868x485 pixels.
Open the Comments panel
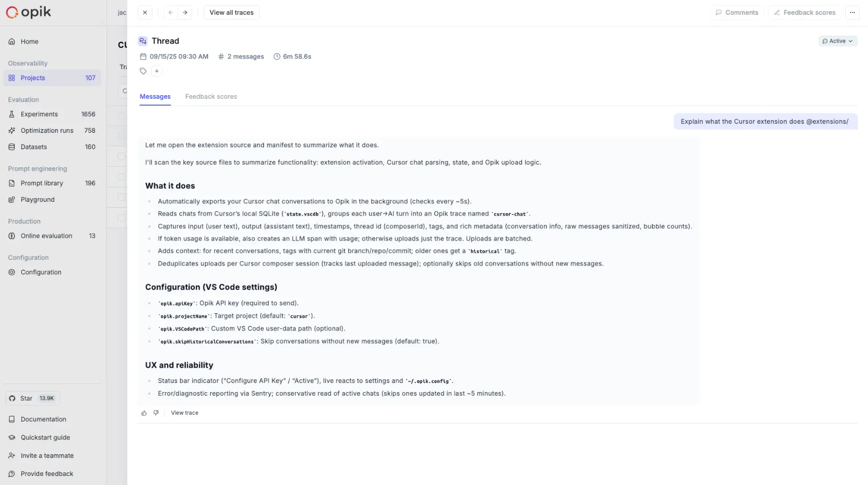(737, 13)
